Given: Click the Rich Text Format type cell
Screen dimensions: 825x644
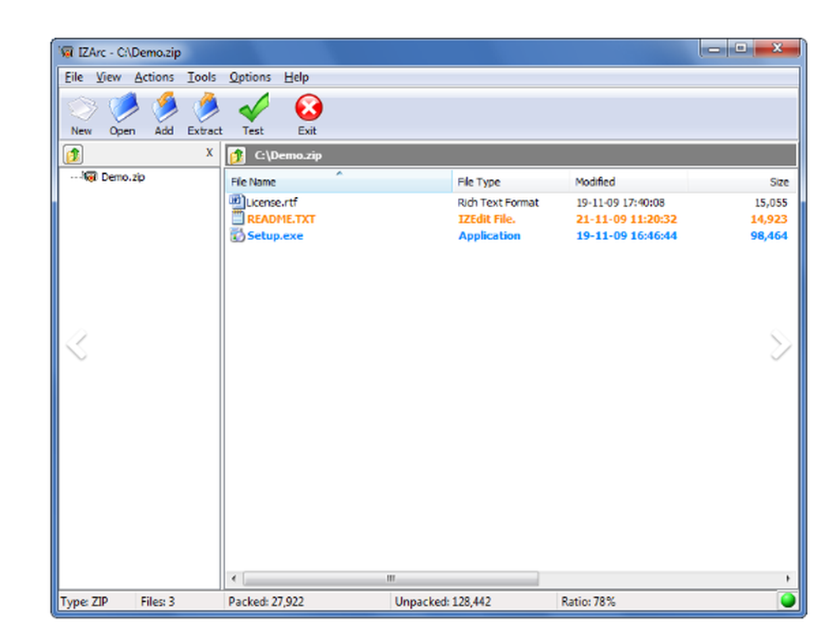Looking at the screenshot, I should [x=498, y=202].
